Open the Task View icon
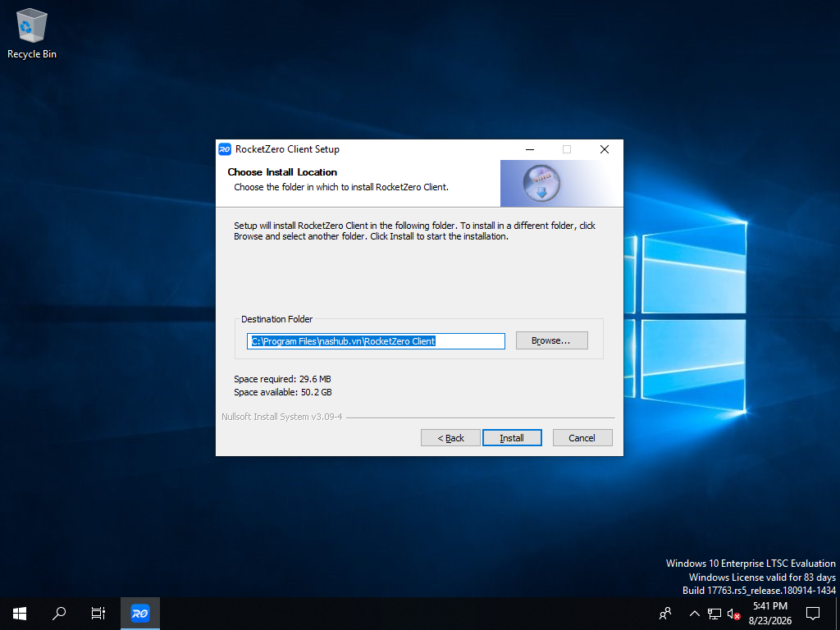The height and width of the screenshot is (630, 840). coord(98,614)
